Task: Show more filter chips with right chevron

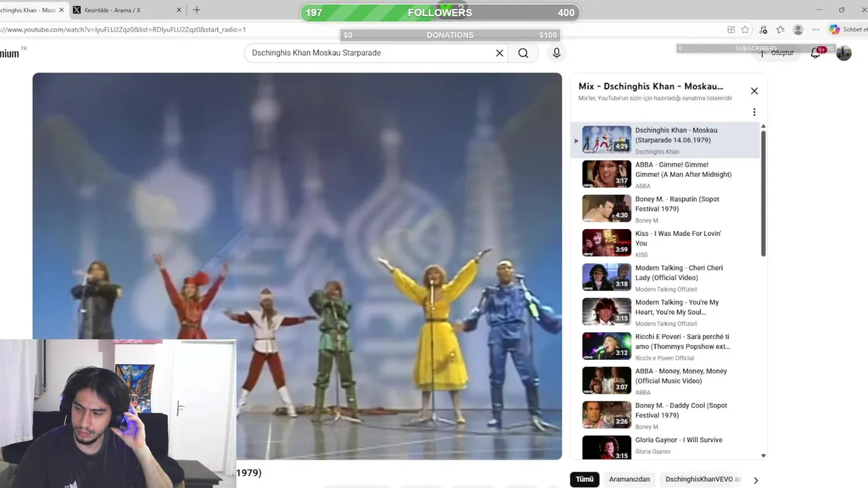Action: (x=755, y=480)
